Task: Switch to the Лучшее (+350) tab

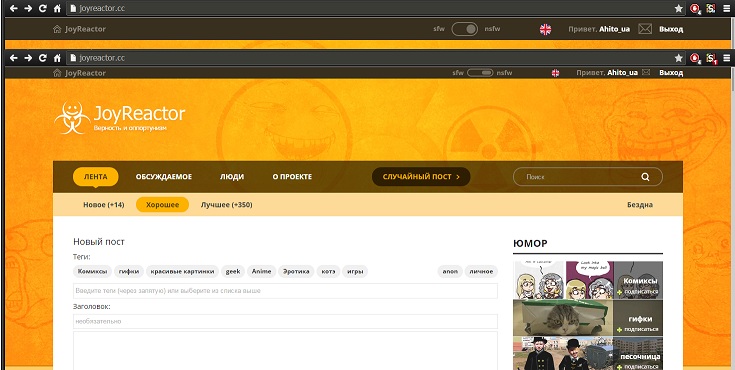Action: tap(226, 205)
